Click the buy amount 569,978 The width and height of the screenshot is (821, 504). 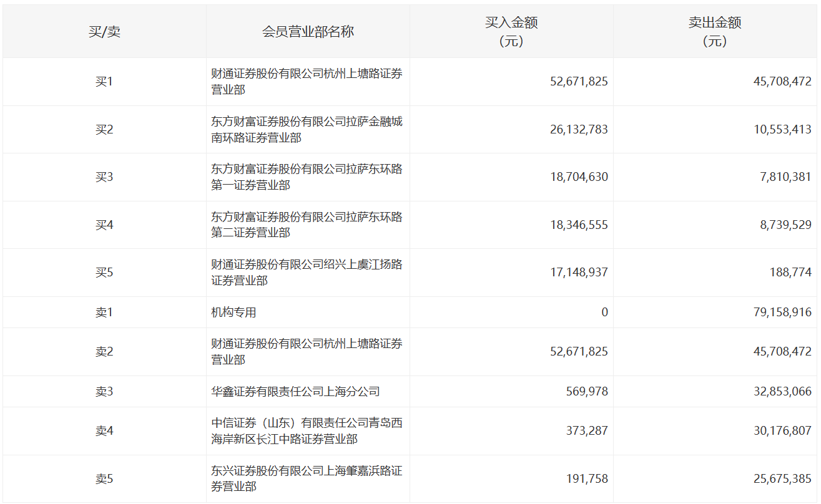588,392
